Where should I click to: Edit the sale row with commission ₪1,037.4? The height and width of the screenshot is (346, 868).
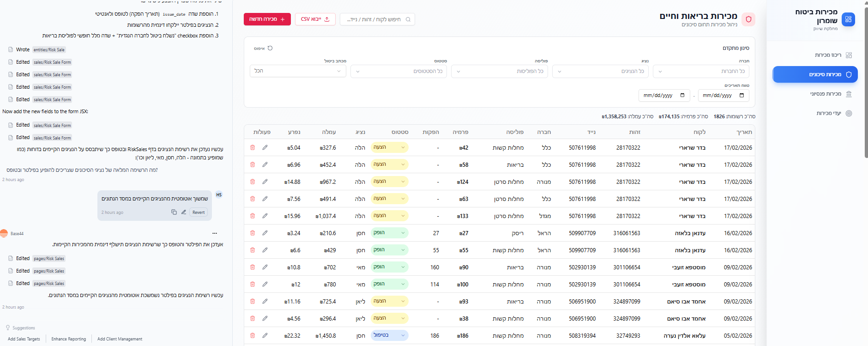coord(265,216)
